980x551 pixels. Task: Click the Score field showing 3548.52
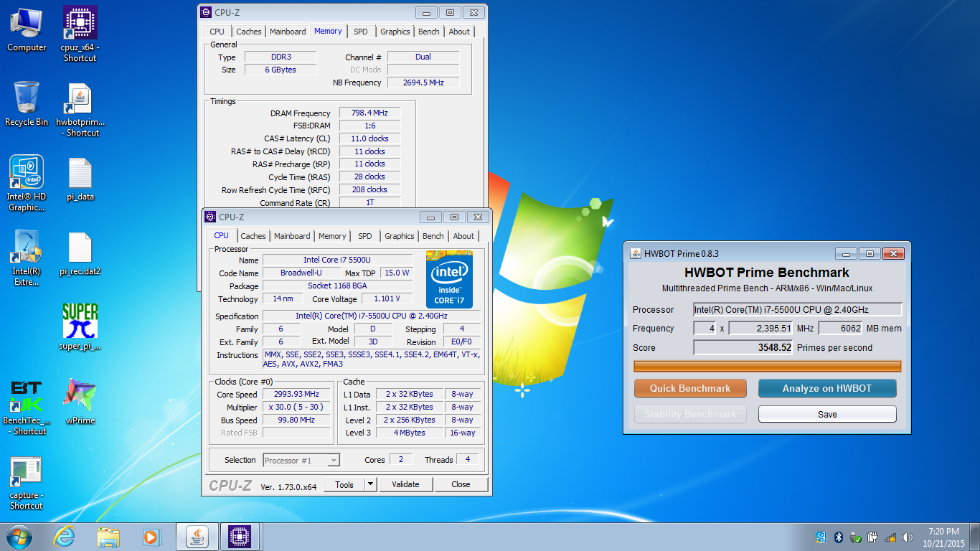click(743, 347)
